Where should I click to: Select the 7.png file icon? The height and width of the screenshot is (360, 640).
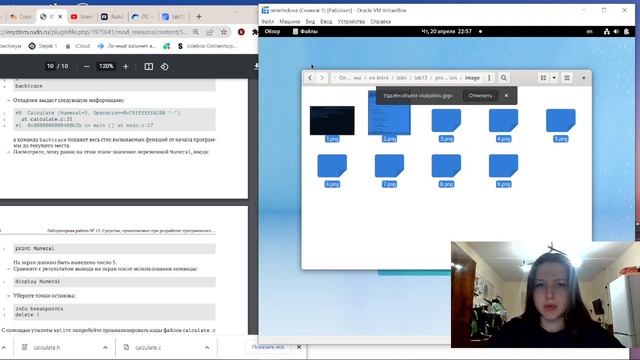389,166
